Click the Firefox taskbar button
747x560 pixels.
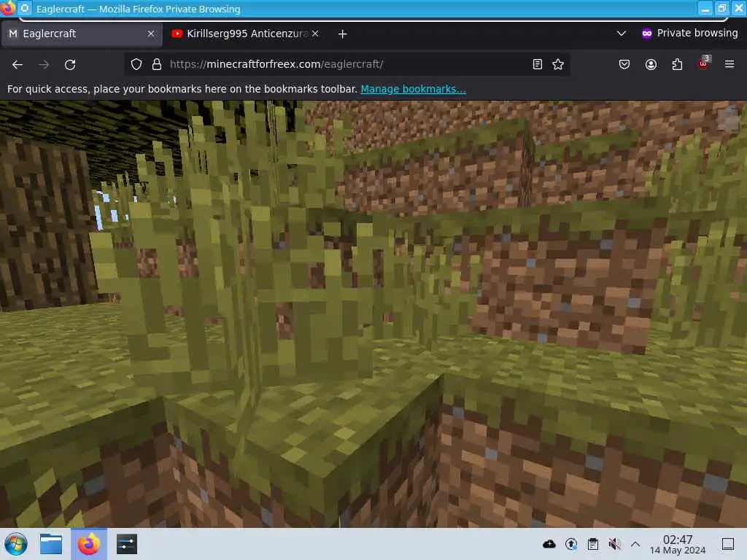point(89,544)
